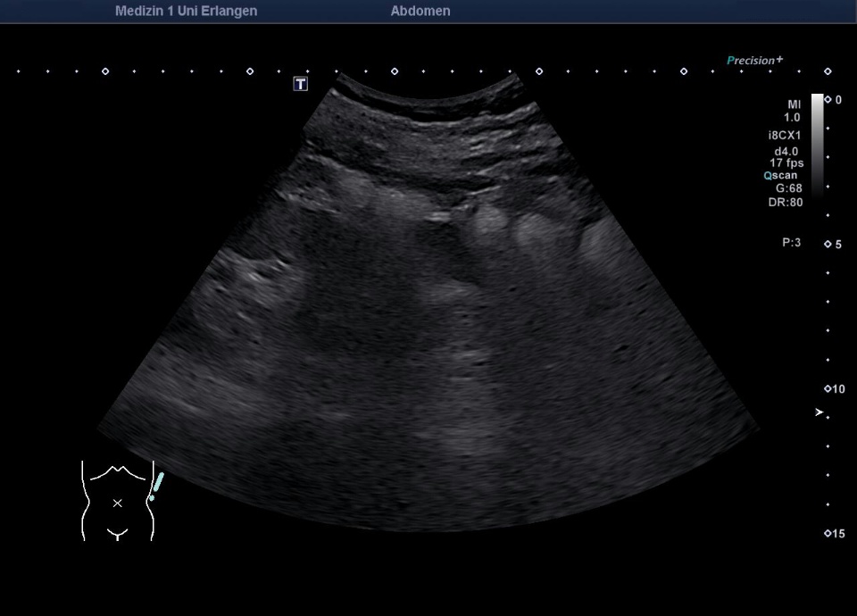857x616 pixels.
Task: Toggle the 17 fps frame rate display
Action: coord(786,162)
